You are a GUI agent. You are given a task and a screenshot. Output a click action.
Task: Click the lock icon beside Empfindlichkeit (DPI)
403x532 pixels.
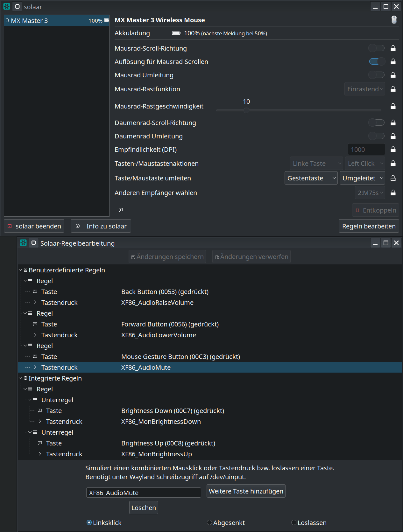[393, 150]
